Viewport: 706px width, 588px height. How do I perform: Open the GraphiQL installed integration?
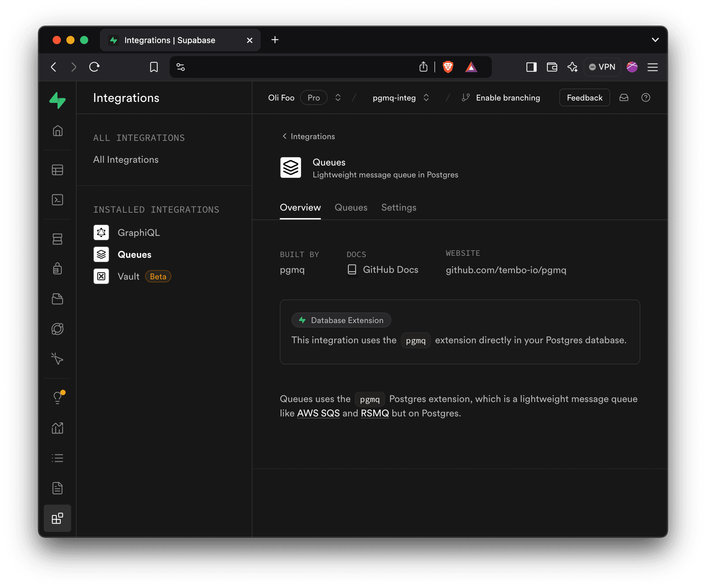tap(139, 232)
